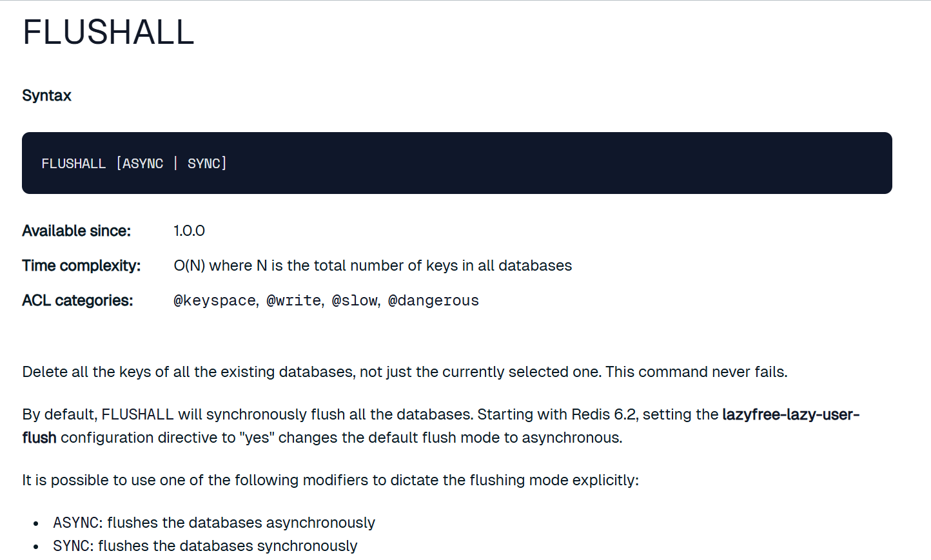
Task: Click the ASYNC bullet list item
Action: (214, 523)
